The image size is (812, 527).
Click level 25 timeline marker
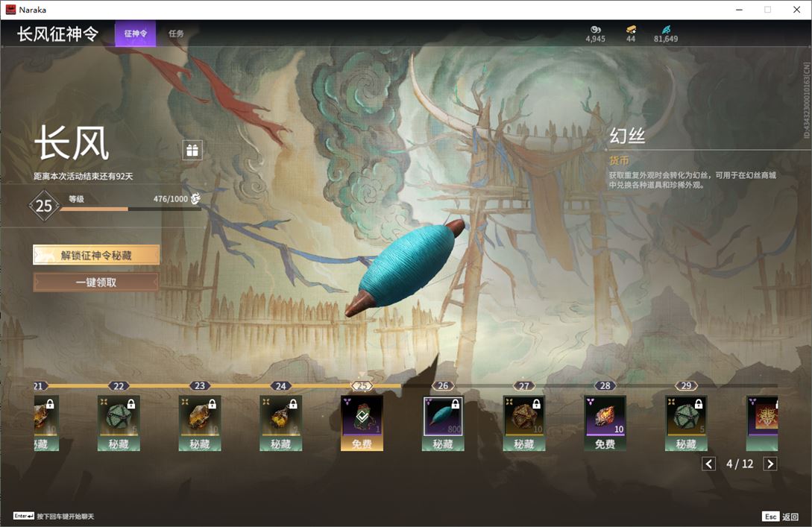click(362, 385)
